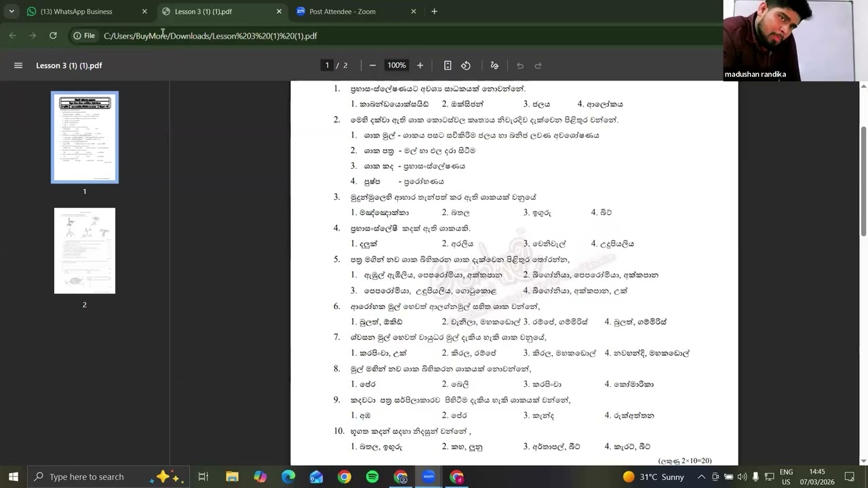The image size is (868, 488).
Task: Launch Copilot from the taskbar
Action: point(260,477)
